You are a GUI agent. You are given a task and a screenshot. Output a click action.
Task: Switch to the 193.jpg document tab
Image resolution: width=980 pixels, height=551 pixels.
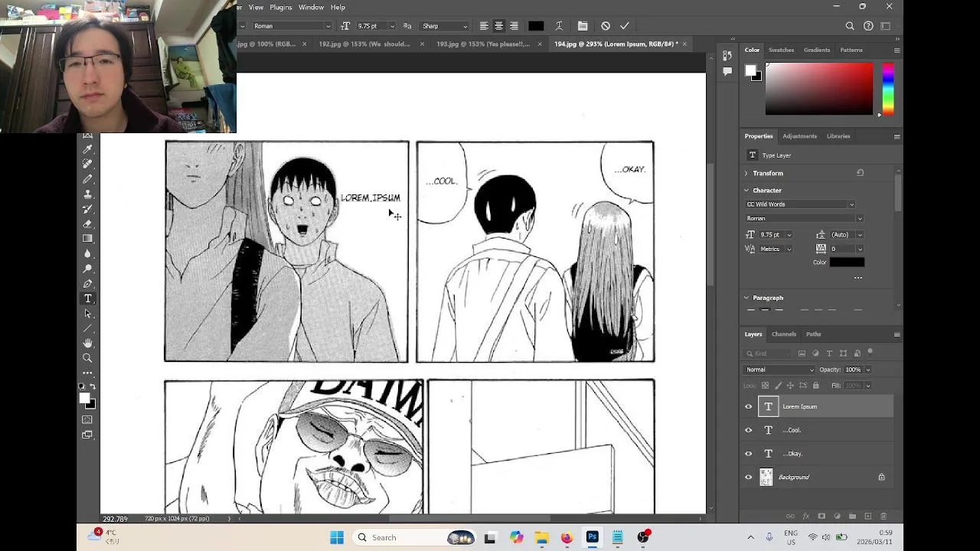point(483,44)
